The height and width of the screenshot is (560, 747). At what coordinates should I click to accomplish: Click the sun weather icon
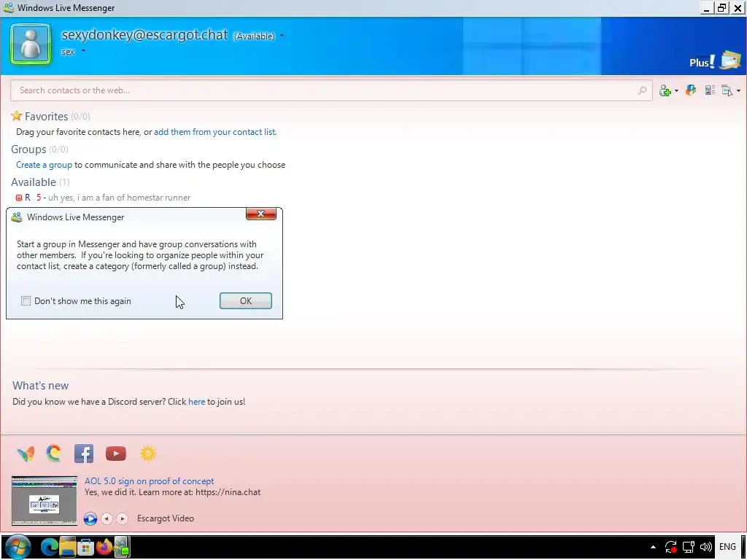click(x=147, y=453)
